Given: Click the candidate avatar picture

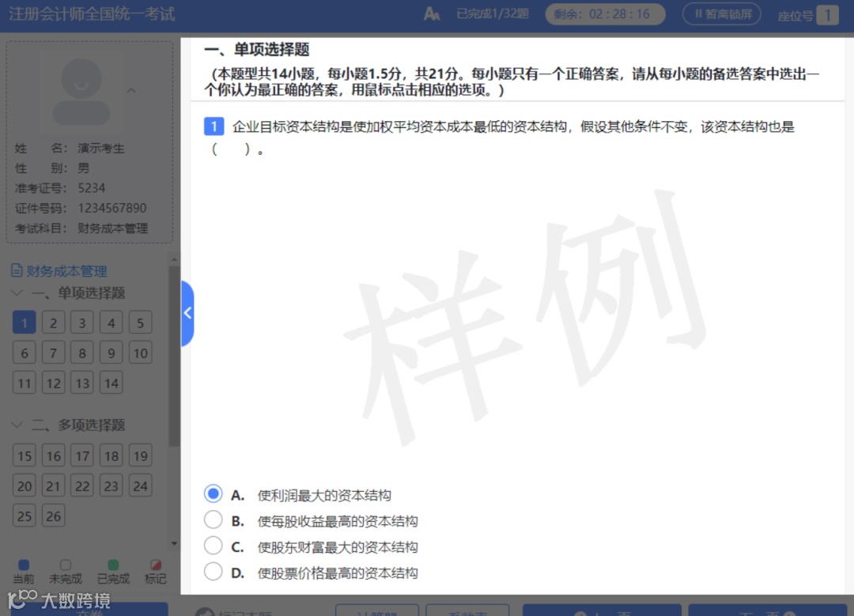Looking at the screenshot, I should 81,92.
